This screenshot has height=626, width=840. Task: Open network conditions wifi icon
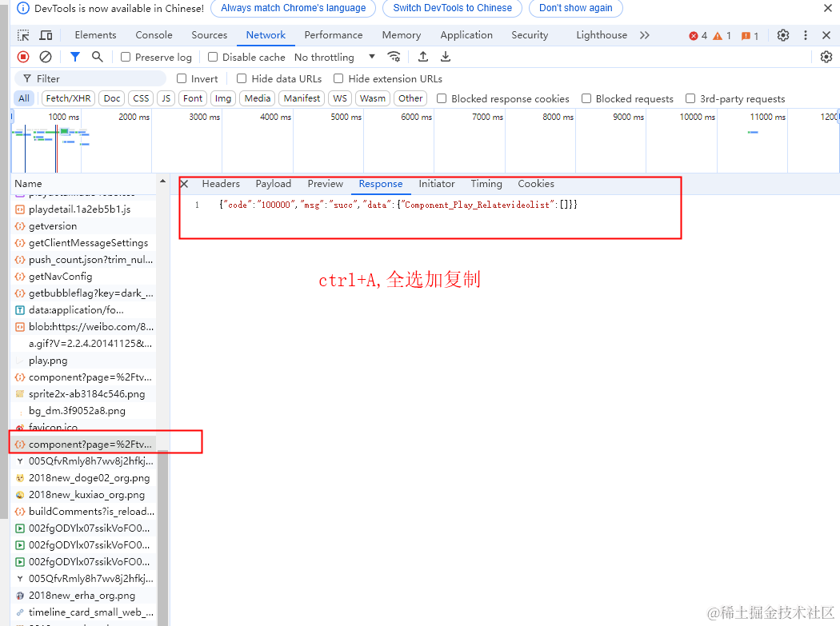tap(394, 57)
